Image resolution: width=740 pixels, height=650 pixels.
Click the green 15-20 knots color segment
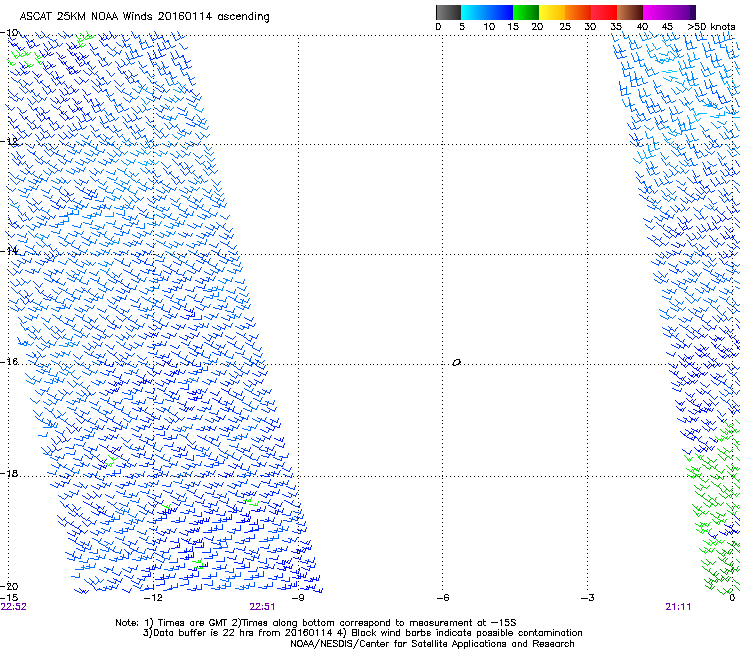(x=526, y=12)
